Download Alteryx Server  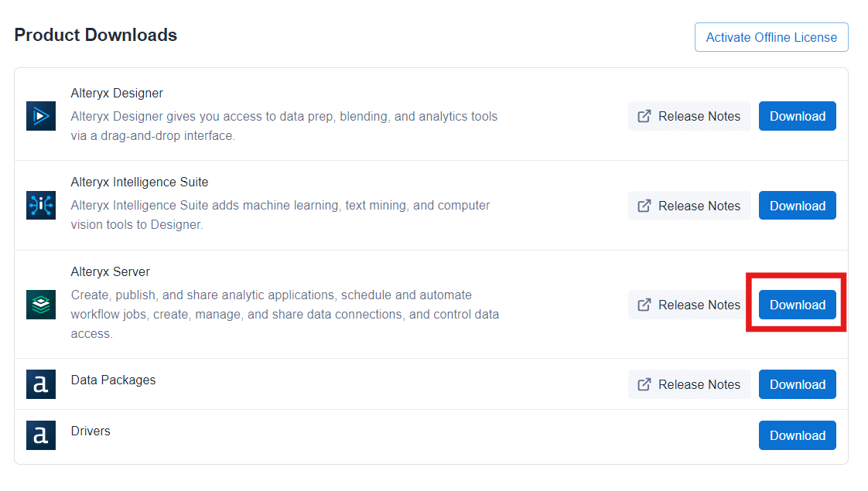pos(797,305)
